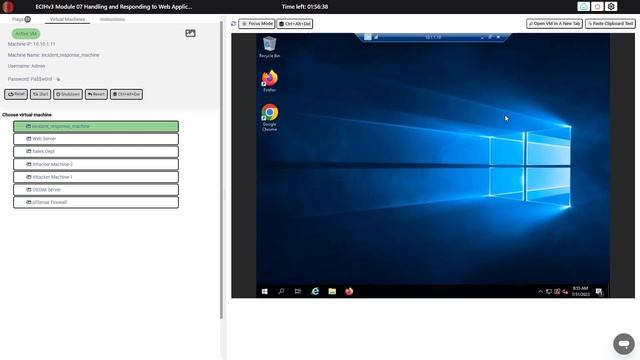Open the chat bubble widget
This screenshot has width=640, height=360.
[624, 344]
